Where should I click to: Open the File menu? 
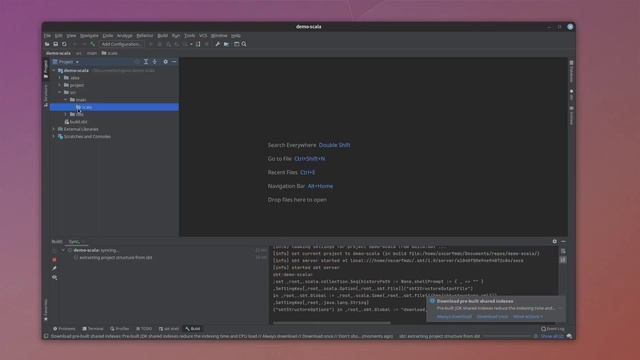click(47, 36)
